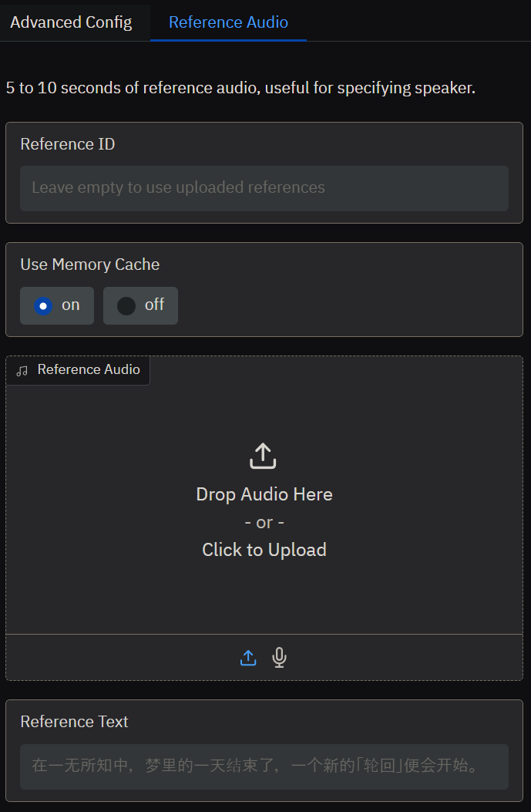Image resolution: width=531 pixels, height=812 pixels.
Task: Select the Reference Audio tab
Action: click(228, 22)
